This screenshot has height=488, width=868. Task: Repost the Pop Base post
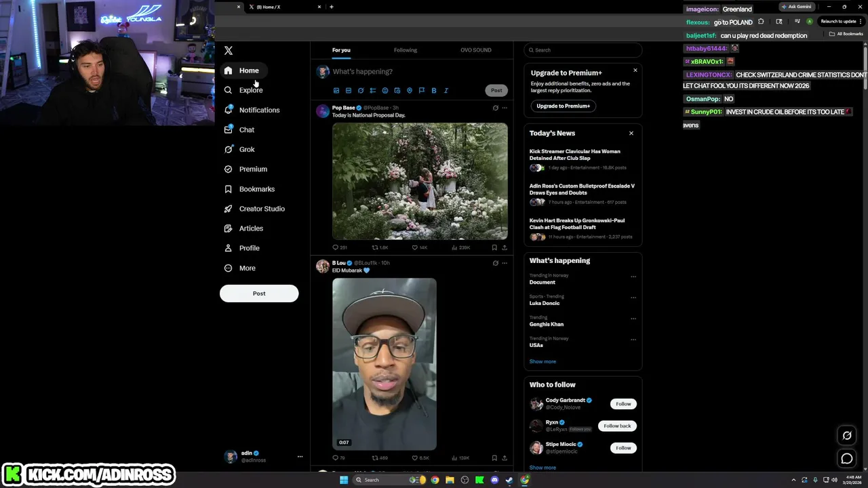(380, 247)
